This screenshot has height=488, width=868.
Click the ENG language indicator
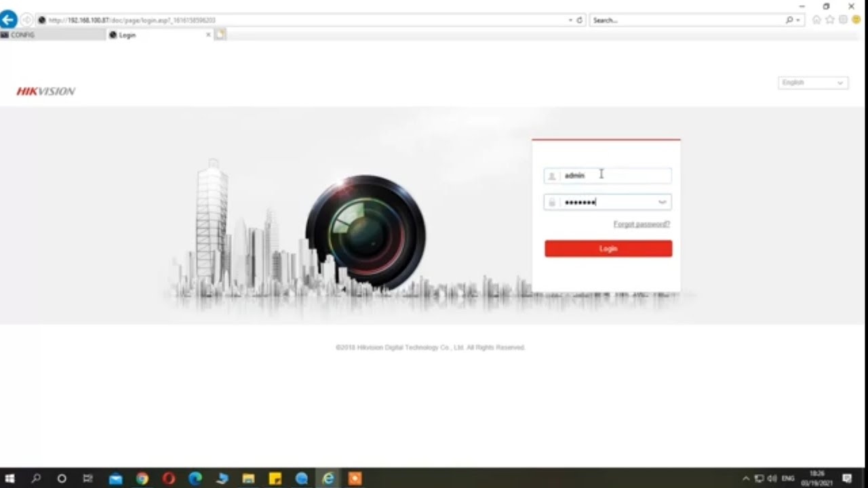[x=788, y=479]
